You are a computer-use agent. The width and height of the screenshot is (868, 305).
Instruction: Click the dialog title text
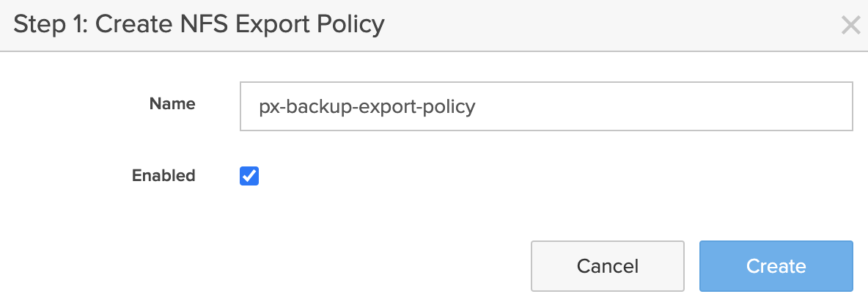coord(199,25)
